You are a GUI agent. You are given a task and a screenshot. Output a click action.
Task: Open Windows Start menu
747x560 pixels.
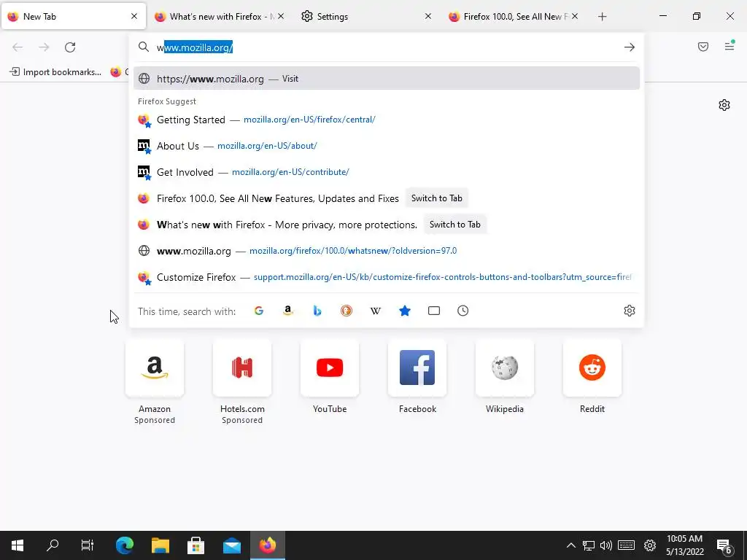point(18,545)
